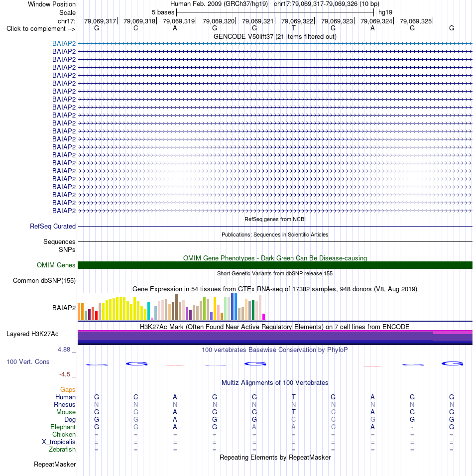Click the RepeatMasker track label
The image size is (473, 476).
tap(55, 465)
